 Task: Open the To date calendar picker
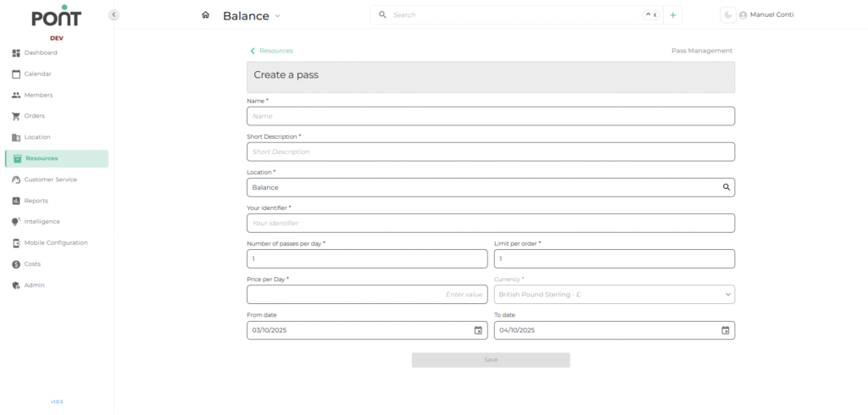(x=725, y=330)
